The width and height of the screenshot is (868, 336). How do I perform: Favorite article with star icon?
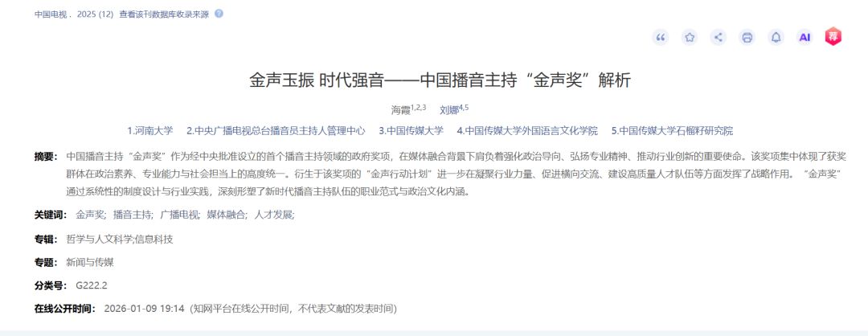(690, 37)
